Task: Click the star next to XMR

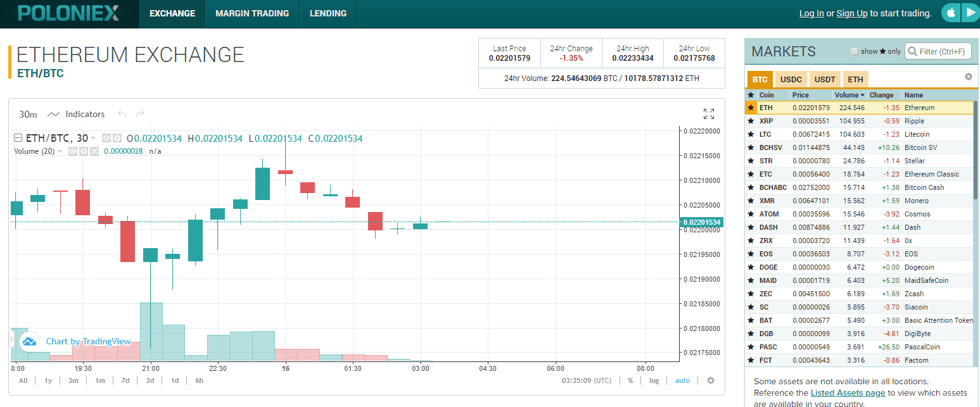Action: click(x=751, y=201)
